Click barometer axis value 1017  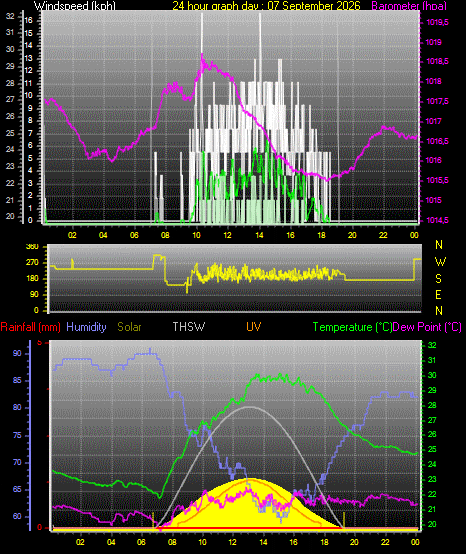pyautogui.click(x=434, y=121)
